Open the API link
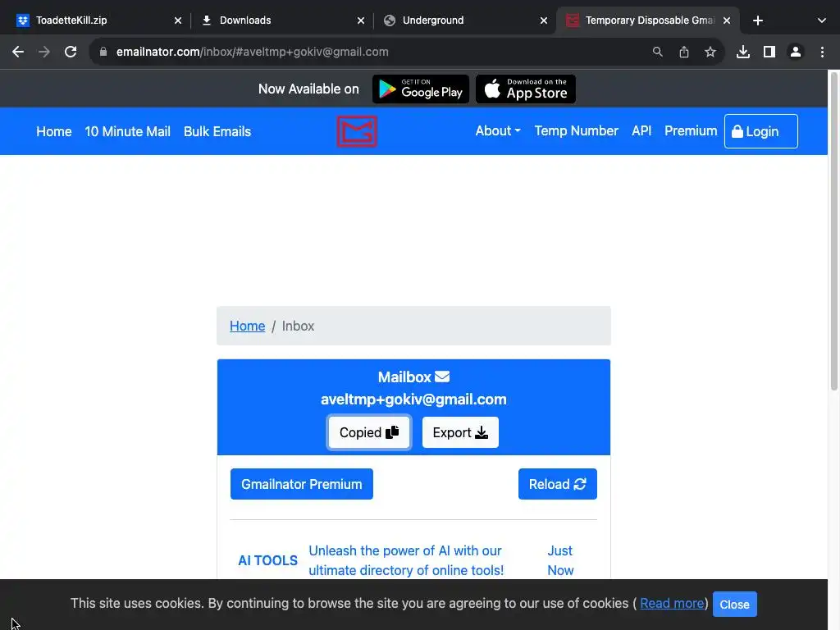Image resolution: width=840 pixels, height=630 pixels. click(x=641, y=130)
